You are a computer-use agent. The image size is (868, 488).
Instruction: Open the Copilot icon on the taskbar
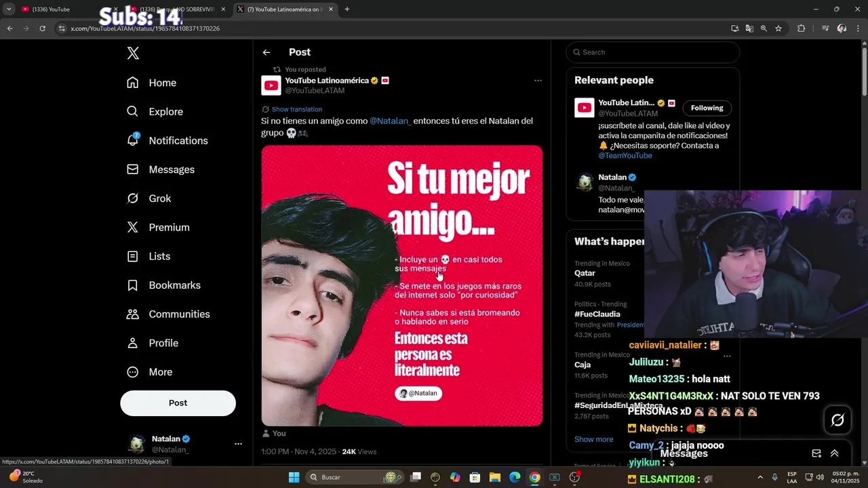pos(455,477)
